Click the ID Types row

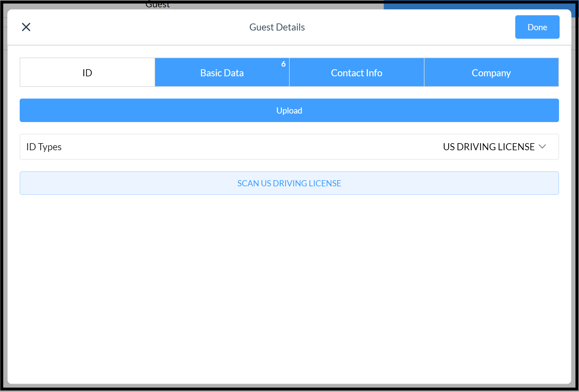[289, 147]
